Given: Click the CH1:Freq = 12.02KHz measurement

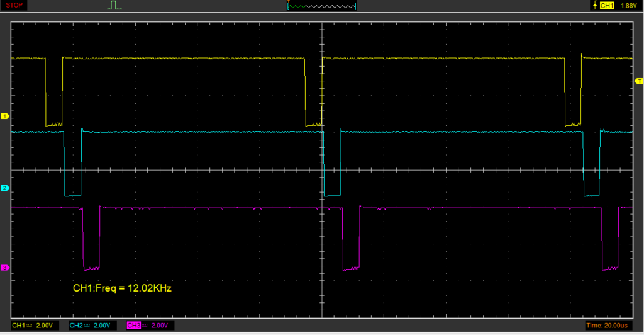Looking at the screenshot, I should coord(122,288).
